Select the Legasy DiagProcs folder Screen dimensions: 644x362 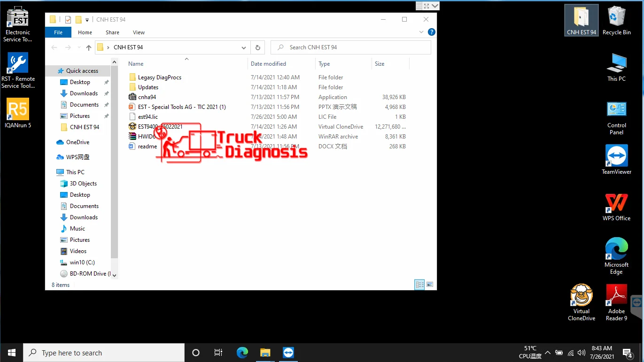coord(159,77)
